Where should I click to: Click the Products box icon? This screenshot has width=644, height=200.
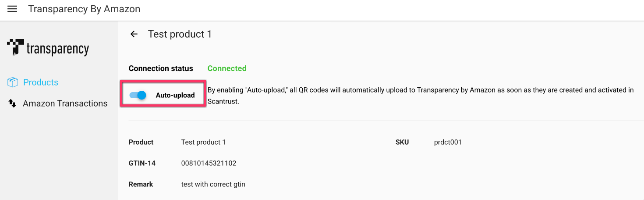tap(13, 82)
